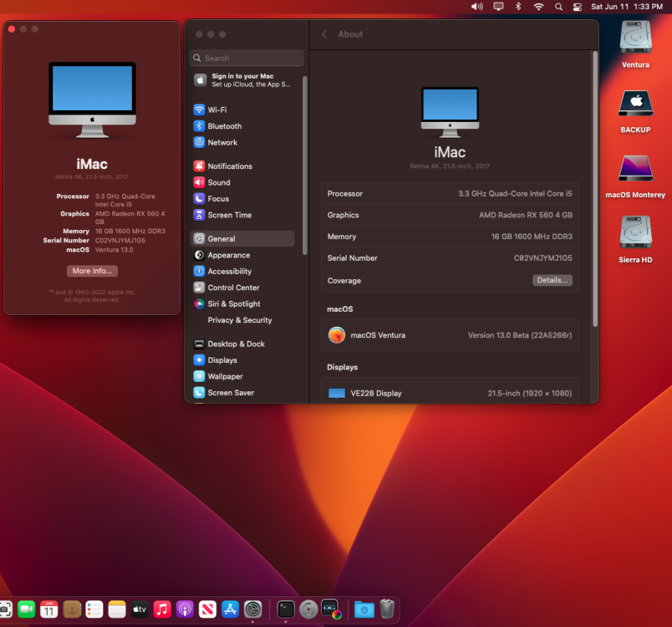The image size is (672, 627).
Task: Click the settings sidebar scrollbar
Action: (x=305, y=166)
